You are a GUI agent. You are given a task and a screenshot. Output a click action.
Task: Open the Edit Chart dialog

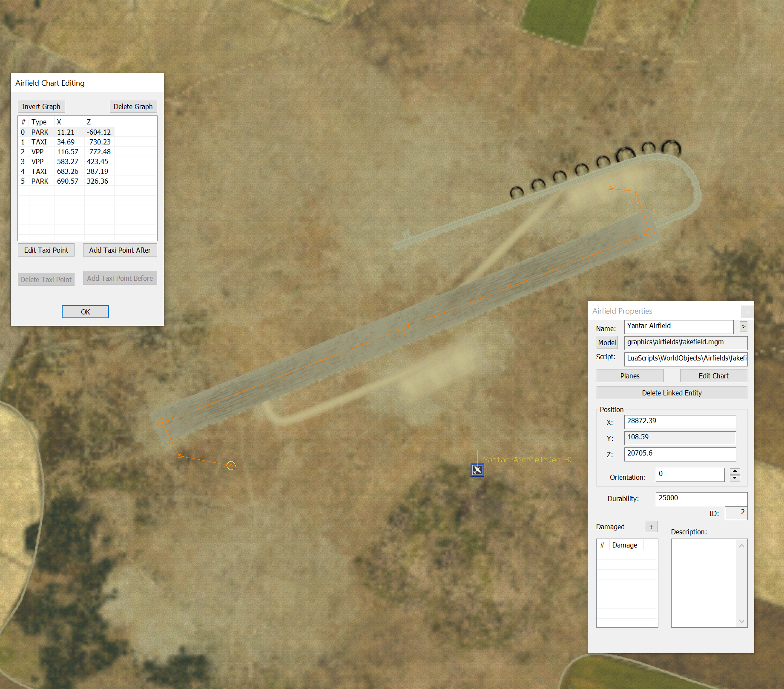tap(713, 376)
